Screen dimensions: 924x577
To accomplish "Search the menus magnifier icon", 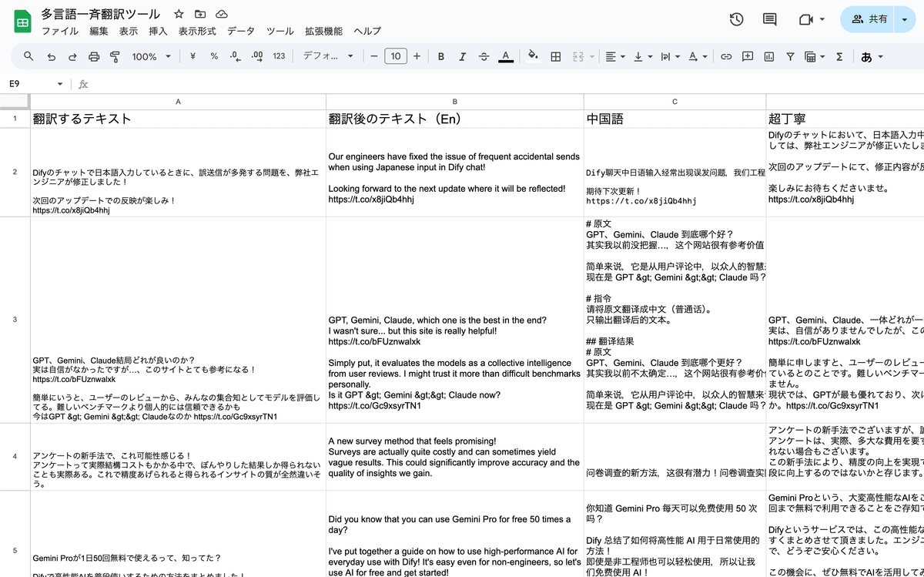I will (x=28, y=56).
